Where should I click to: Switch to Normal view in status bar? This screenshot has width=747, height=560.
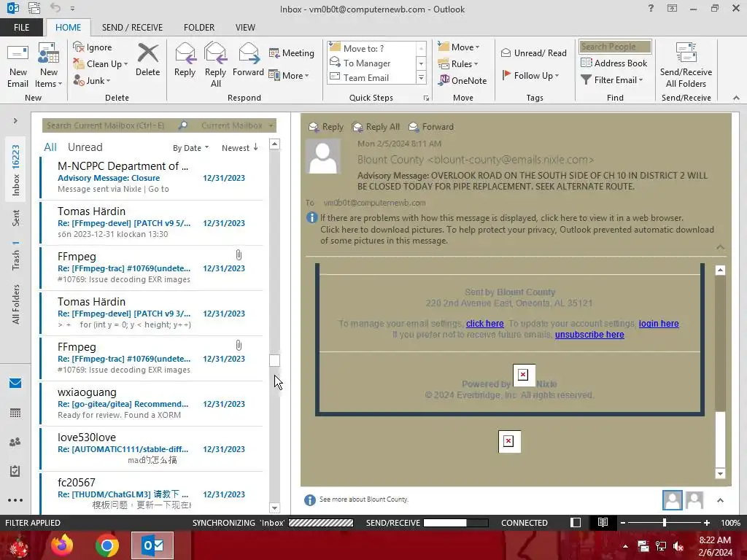576,522
